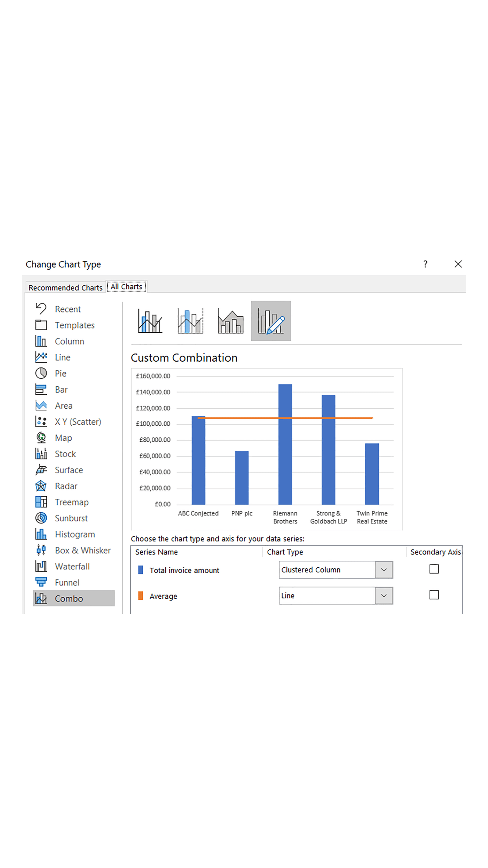
Task: Choose the Waterfall chart category
Action: click(x=72, y=566)
